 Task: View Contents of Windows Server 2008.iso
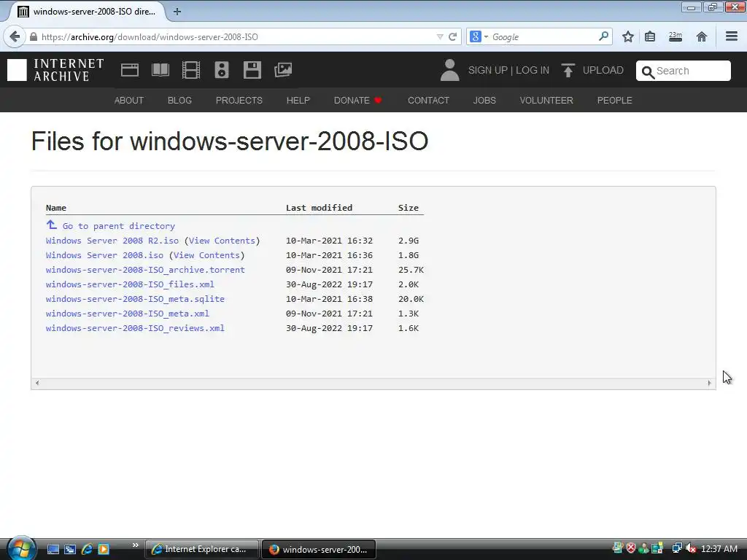[x=206, y=255]
